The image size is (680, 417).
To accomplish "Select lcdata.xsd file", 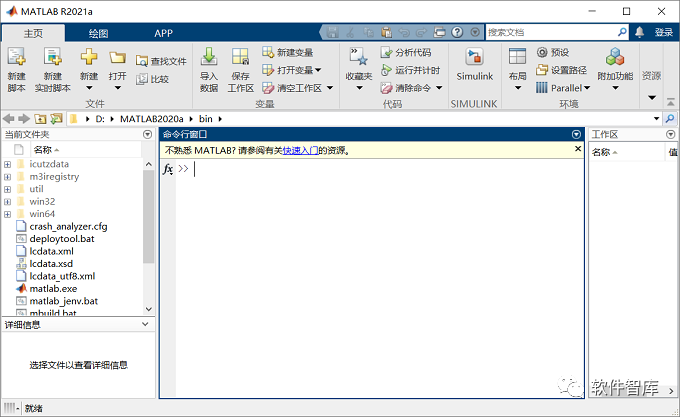I will pos(51,264).
